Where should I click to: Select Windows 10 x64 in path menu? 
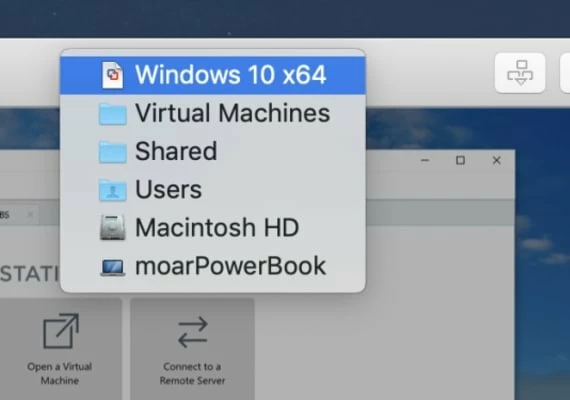tap(213, 75)
